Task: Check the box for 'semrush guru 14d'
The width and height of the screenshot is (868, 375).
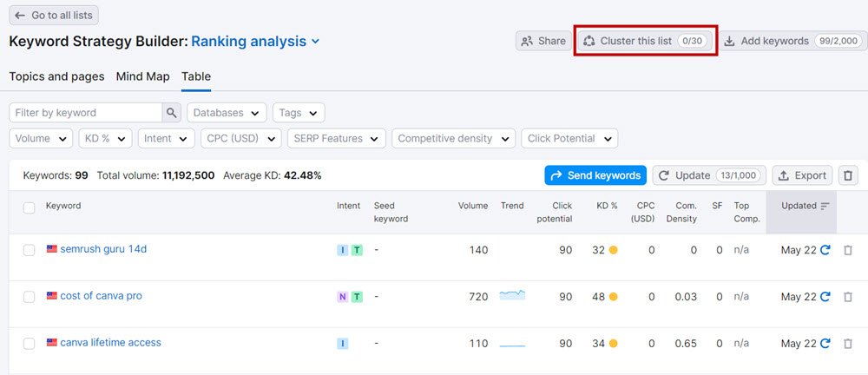Action: [30, 250]
